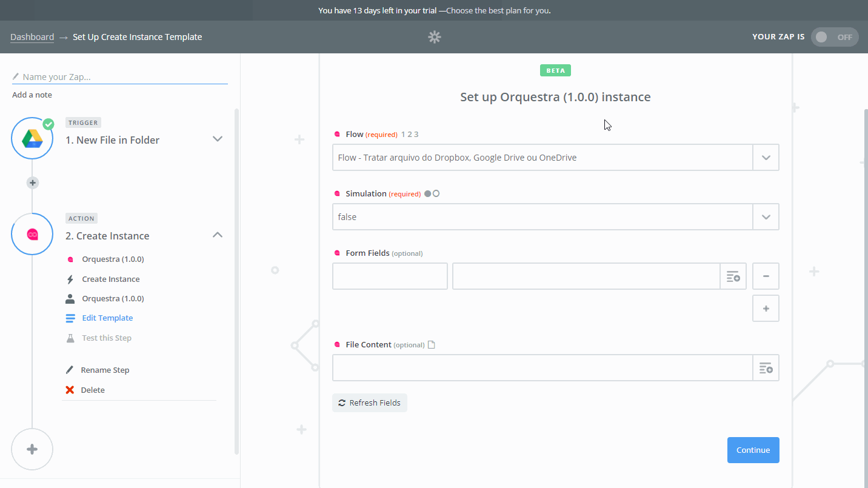The height and width of the screenshot is (488, 868).
Task: Open the Create Instance action substep
Action: click(x=111, y=279)
